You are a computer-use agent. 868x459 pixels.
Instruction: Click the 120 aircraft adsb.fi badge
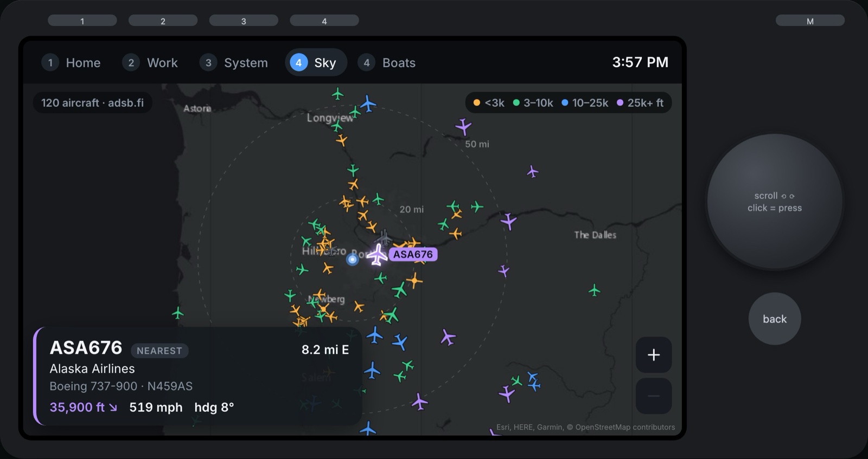93,103
